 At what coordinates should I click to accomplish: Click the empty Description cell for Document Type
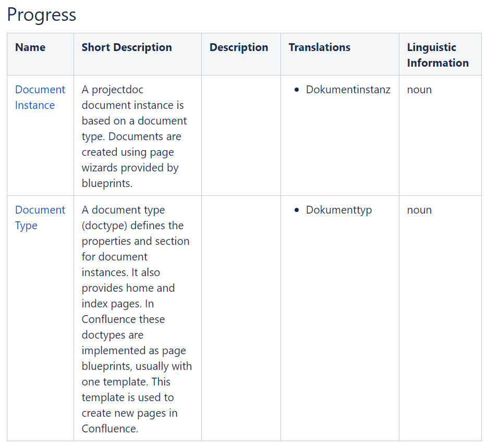tap(241, 318)
